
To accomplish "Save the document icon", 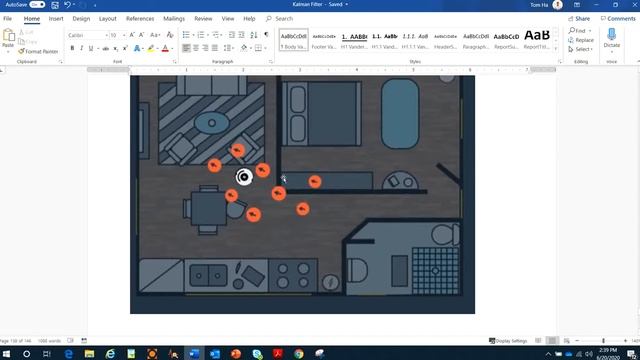I will click(55, 5).
